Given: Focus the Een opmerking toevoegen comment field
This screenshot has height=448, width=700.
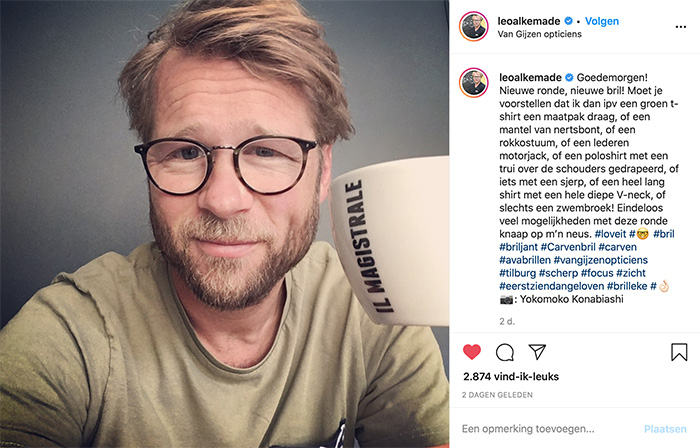Looking at the screenshot, I should (547, 429).
